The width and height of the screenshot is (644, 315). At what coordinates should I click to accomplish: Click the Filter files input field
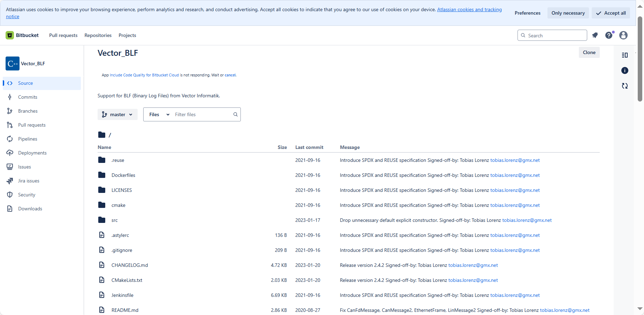[x=203, y=114]
